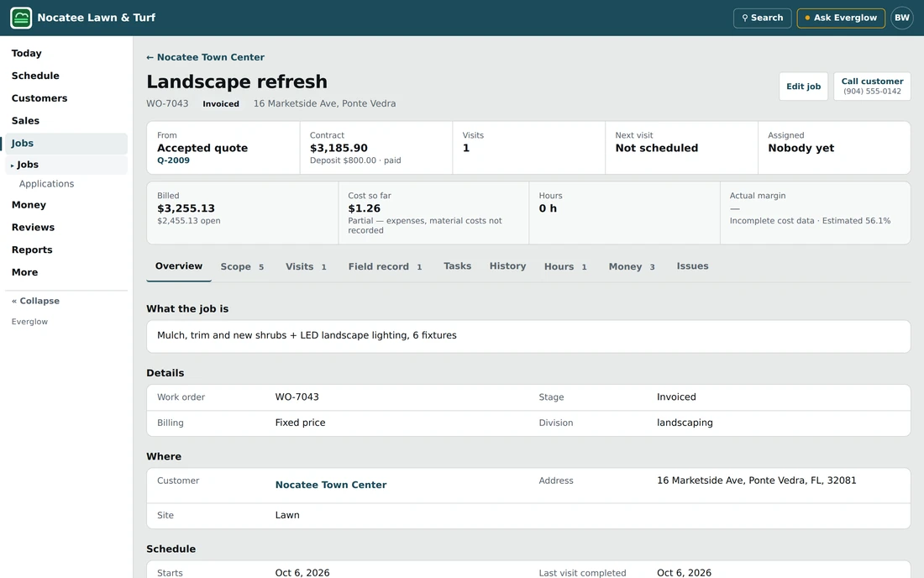Click the billed amount $3,255.13
The image size is (924, 578).
pyautogui.click(x=186, y=208)
